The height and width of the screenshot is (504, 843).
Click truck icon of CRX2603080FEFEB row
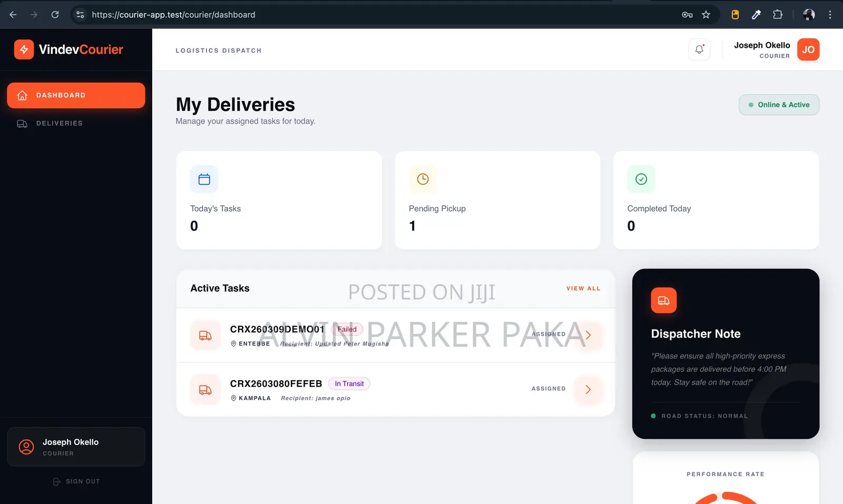[x=205, y=390]
